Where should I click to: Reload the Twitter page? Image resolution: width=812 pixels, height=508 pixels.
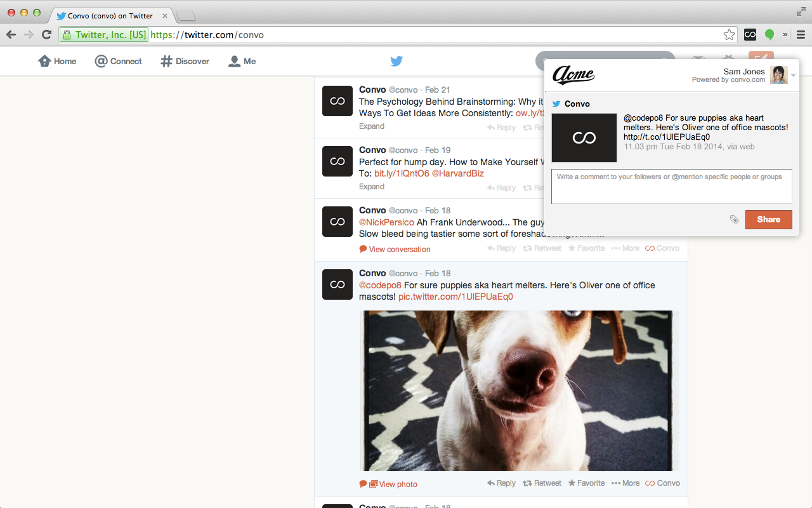46,35
